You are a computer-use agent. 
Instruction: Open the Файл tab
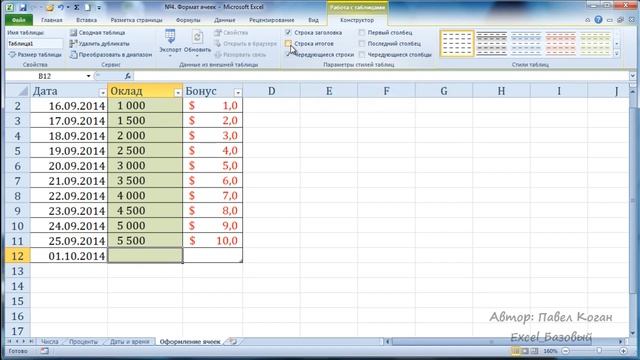click(19, 20)
